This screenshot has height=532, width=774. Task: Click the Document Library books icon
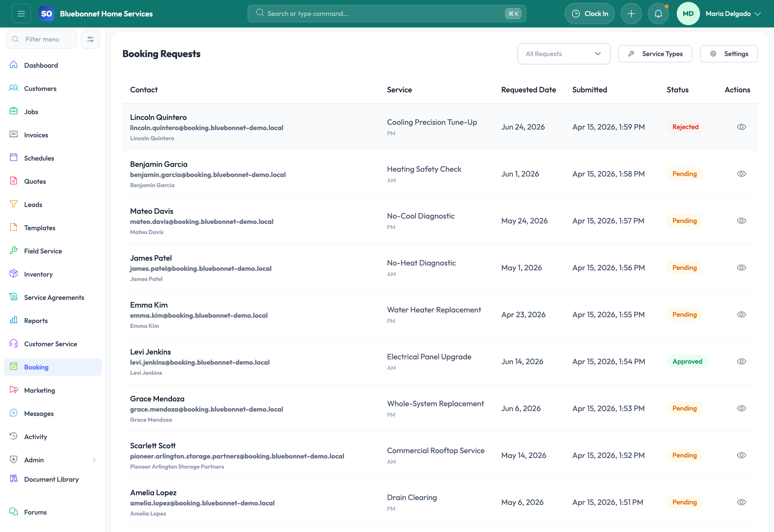click(13, 479)
